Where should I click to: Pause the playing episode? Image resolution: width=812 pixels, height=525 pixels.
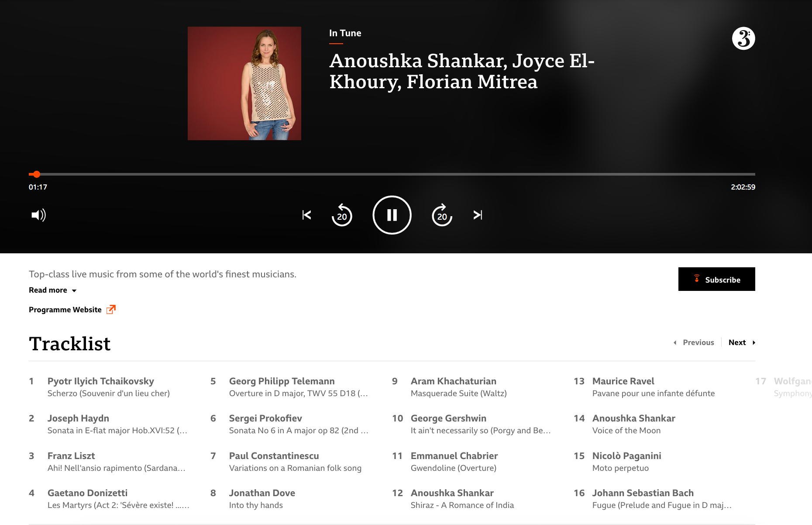[392, 215]
